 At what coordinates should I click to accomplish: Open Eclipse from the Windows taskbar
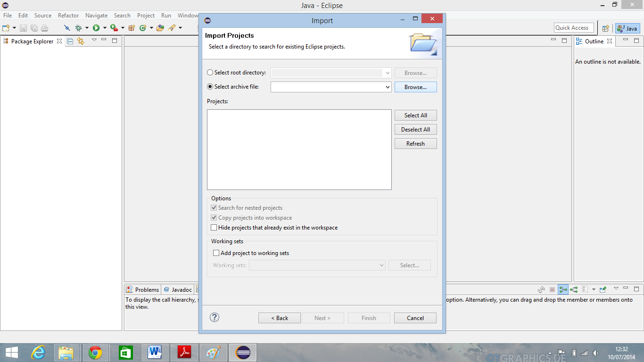tap(243, 352)
